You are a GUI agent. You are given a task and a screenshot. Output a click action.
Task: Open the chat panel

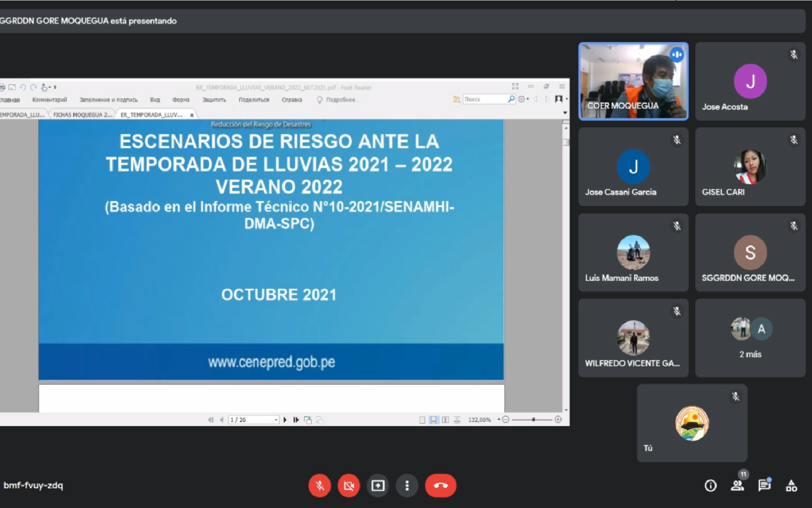pyautogui.click(x=764, y=486)
